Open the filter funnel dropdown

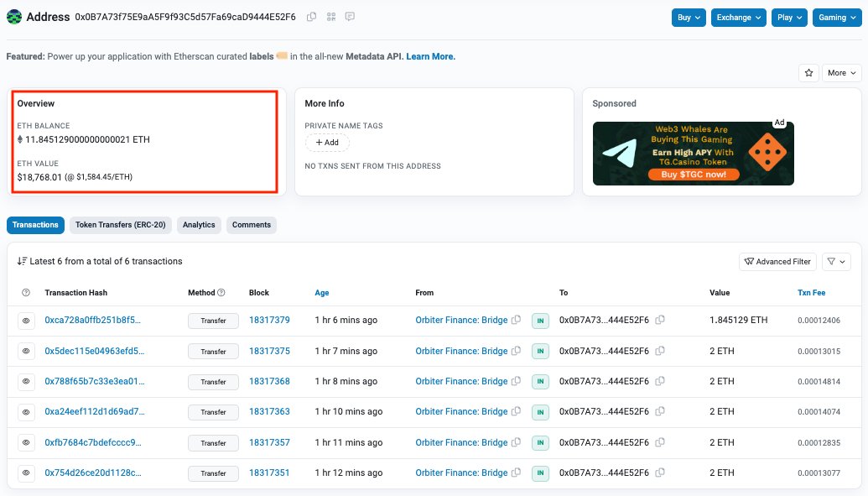click(836, 262)
